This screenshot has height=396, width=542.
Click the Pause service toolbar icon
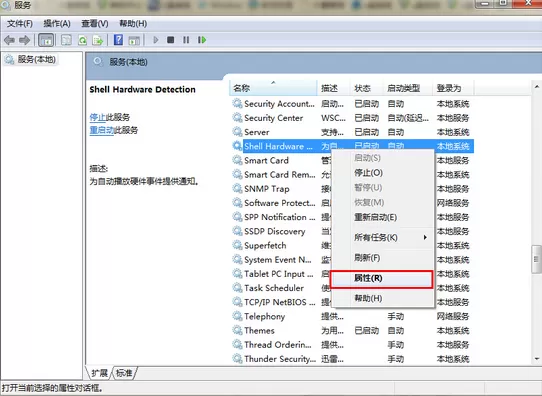[x=186, y=40]
